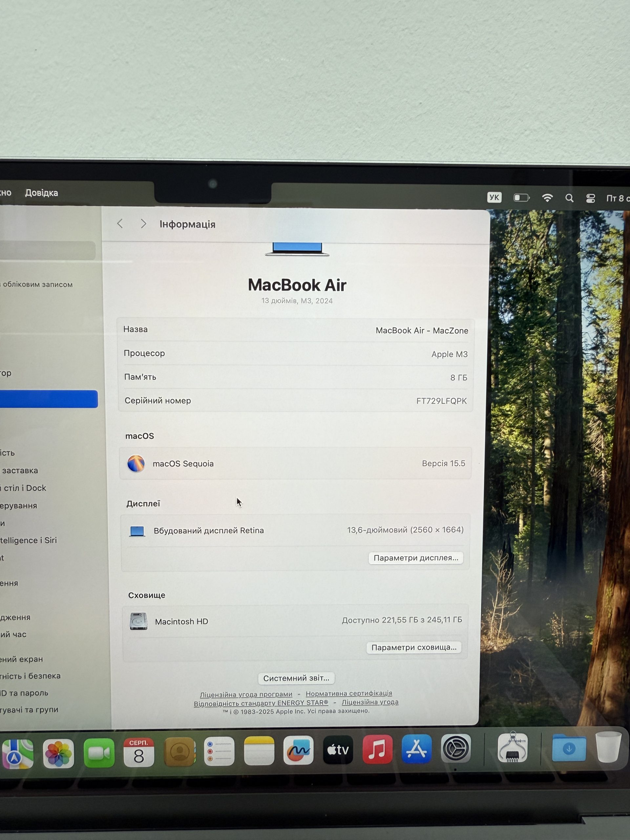Click the name value MacBook Air - MacZone
Screen dimensions: 630x840
[422, 331]
